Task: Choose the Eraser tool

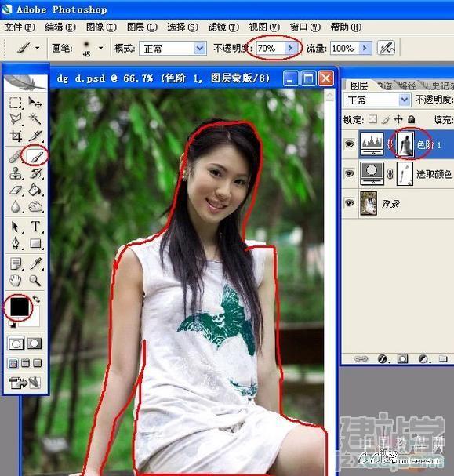Action: click(15, 191)
